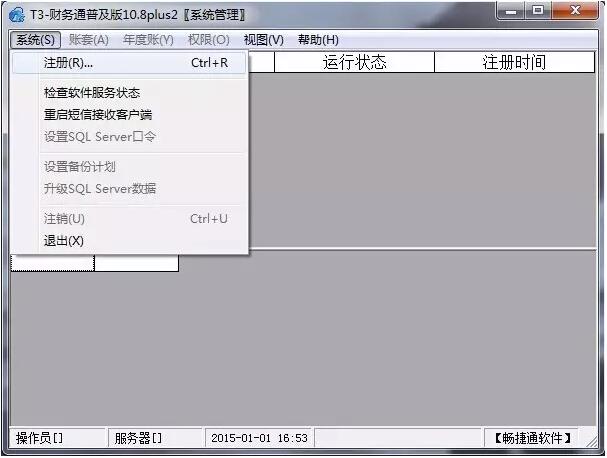Open the 视图(V) menu
The height and width of the screenshot is (458, 607).
264,40
